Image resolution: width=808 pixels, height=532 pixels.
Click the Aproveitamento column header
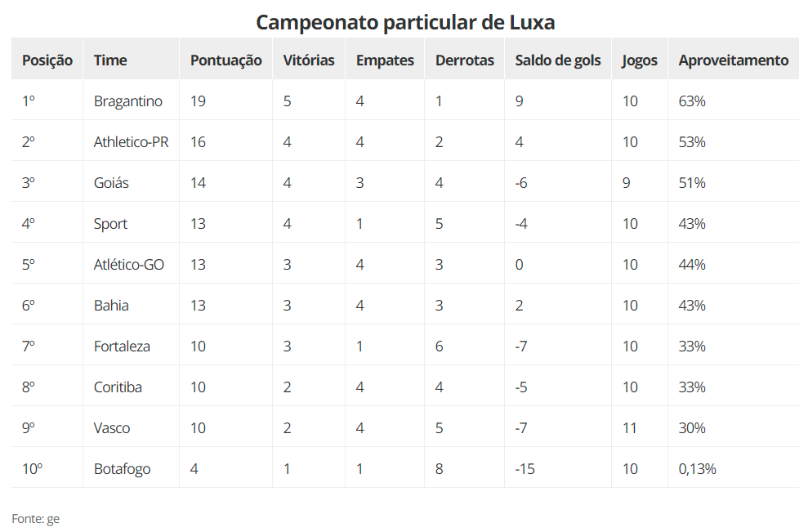[734, 60]
